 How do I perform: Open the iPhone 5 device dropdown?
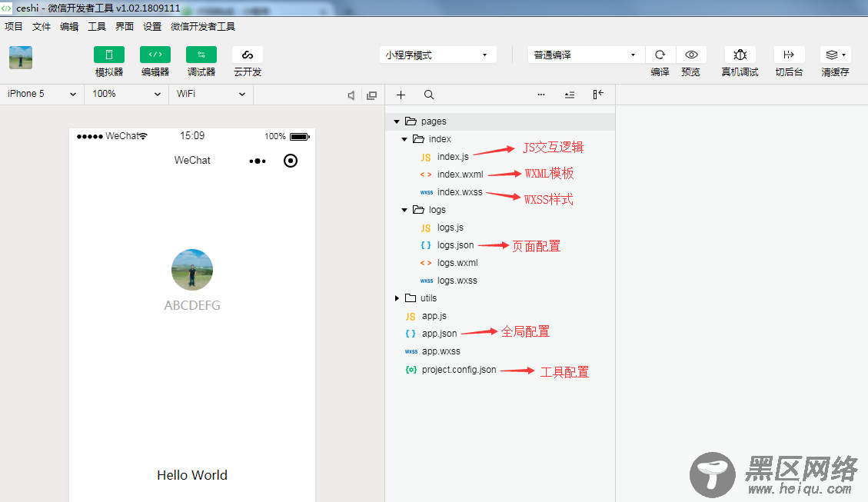tap(42, 94)
